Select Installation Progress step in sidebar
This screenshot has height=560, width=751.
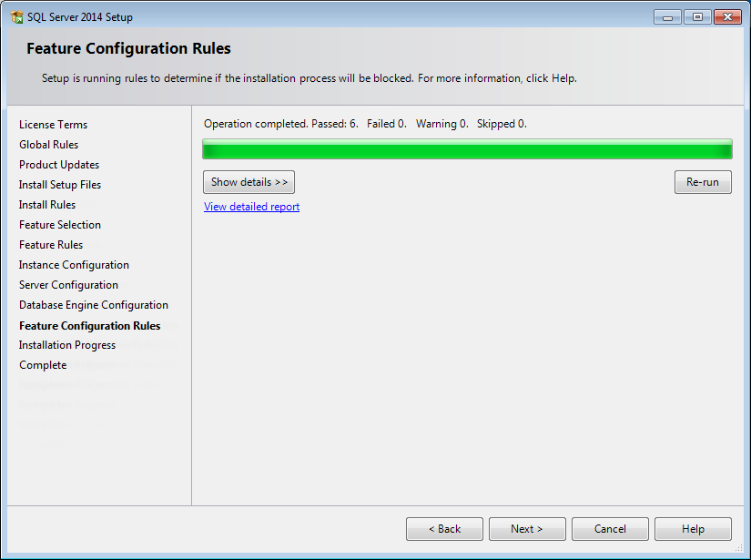coord(67,345)
